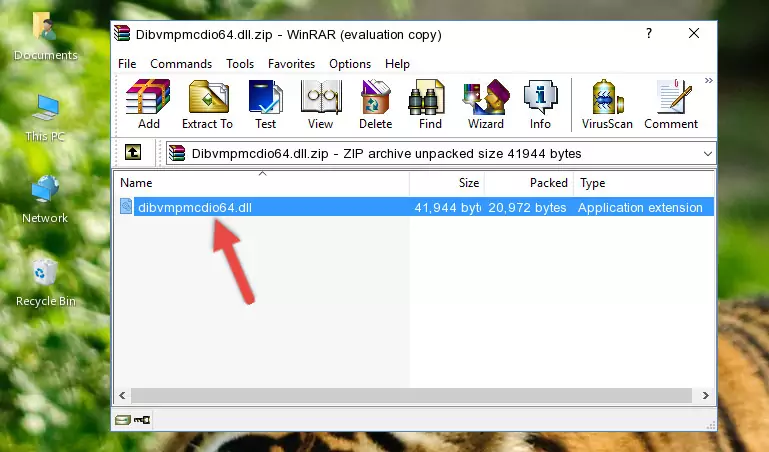Open the Help menu

(397, 64)
